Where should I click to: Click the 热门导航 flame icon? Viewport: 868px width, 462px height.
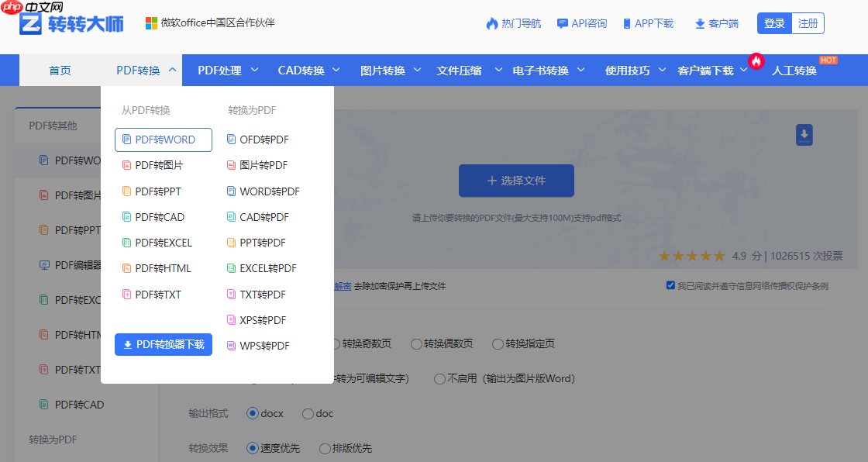tap(492, 23)
